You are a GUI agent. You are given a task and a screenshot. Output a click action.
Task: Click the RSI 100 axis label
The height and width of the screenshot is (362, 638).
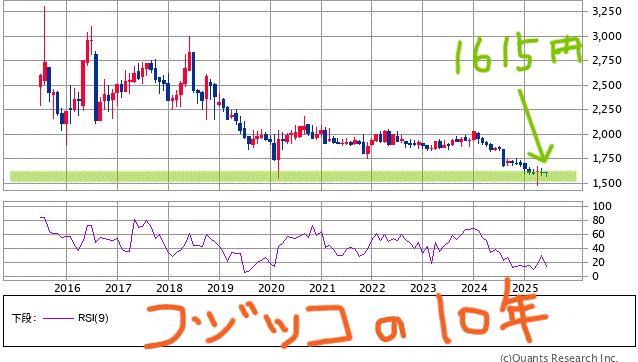tap(602, 206)
